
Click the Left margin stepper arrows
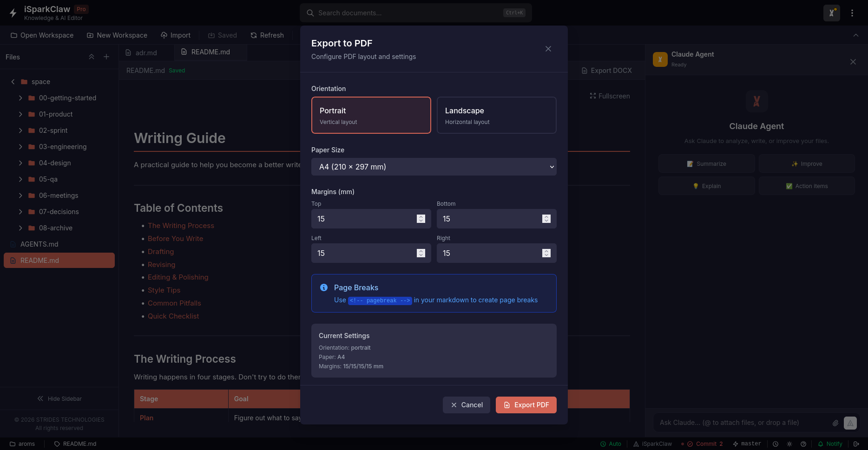point(421,253)
